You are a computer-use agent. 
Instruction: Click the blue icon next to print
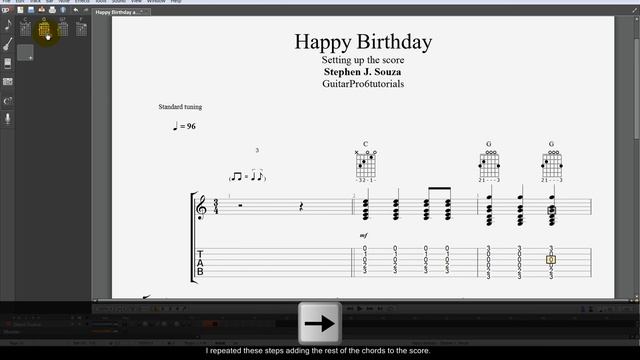[63, 10]
